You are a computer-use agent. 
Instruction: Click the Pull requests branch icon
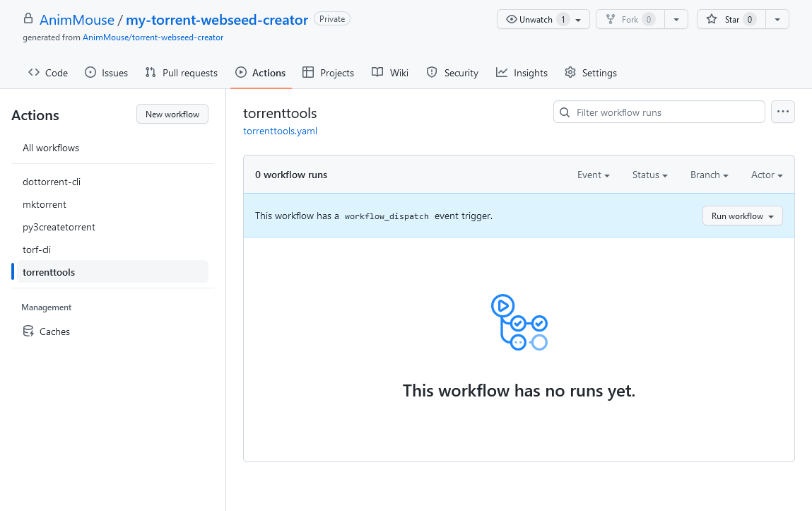point(151,73)
